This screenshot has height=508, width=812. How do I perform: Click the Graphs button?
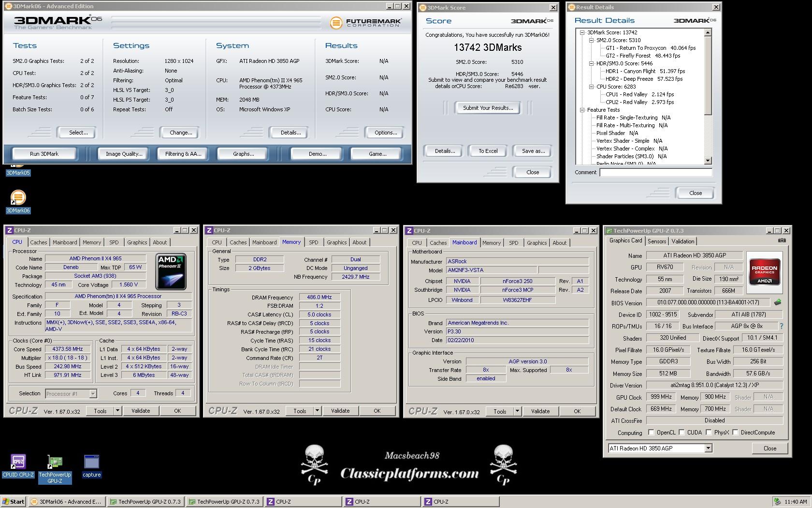coord(243,154)
